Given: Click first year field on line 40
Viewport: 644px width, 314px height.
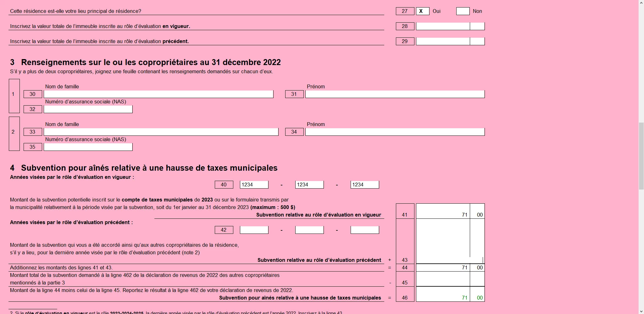Looking at the screenshot, I should tap(254, 185).
